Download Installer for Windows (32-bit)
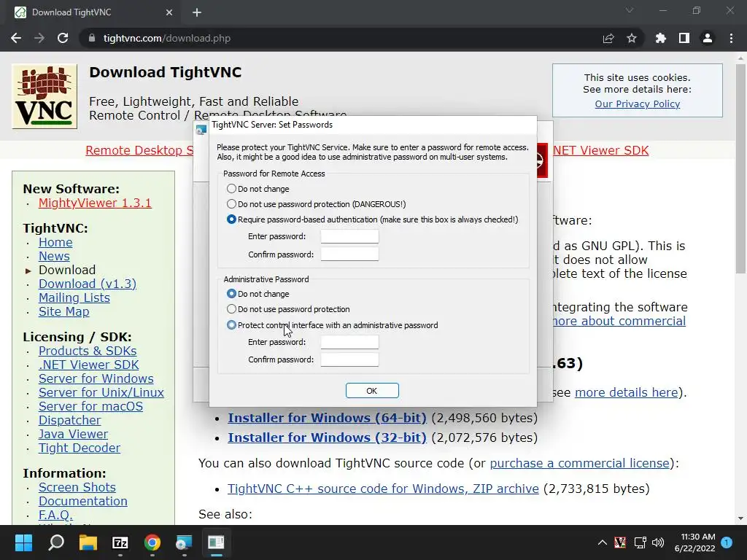 point(327,437)
